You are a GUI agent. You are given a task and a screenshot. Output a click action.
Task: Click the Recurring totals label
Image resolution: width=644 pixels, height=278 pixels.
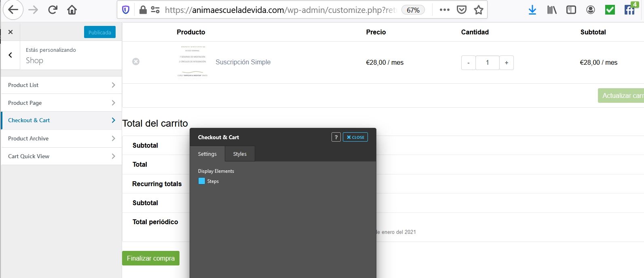(x=157, y=184)
